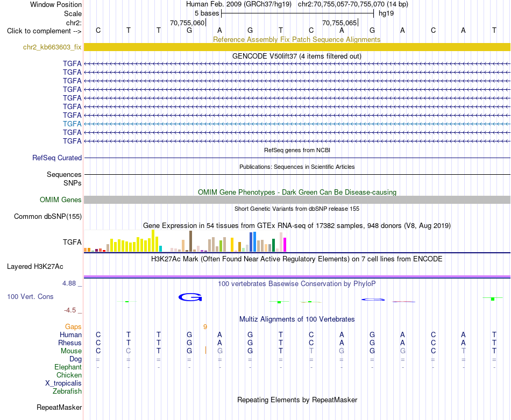Click the Elephant alignment row label

pos(68,367)
